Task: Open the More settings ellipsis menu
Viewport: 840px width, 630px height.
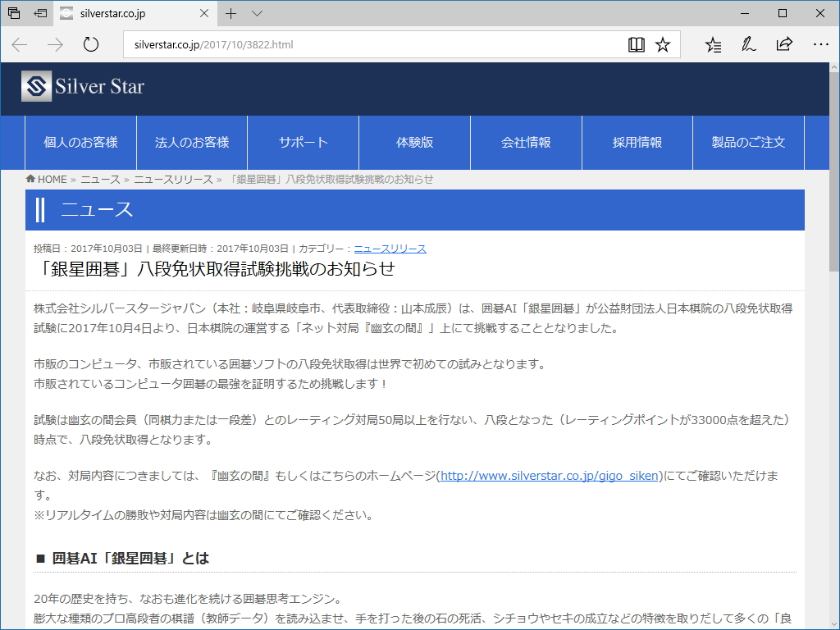Action: [x=820, y=44]
